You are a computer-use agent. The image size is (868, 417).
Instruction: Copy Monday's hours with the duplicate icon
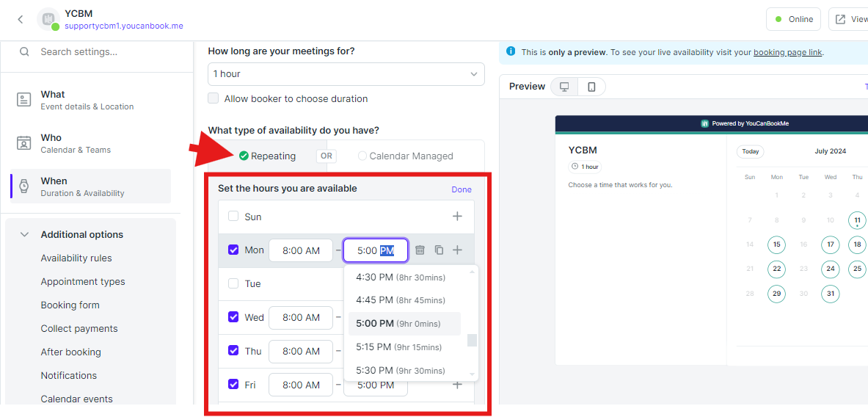(439, 250)
